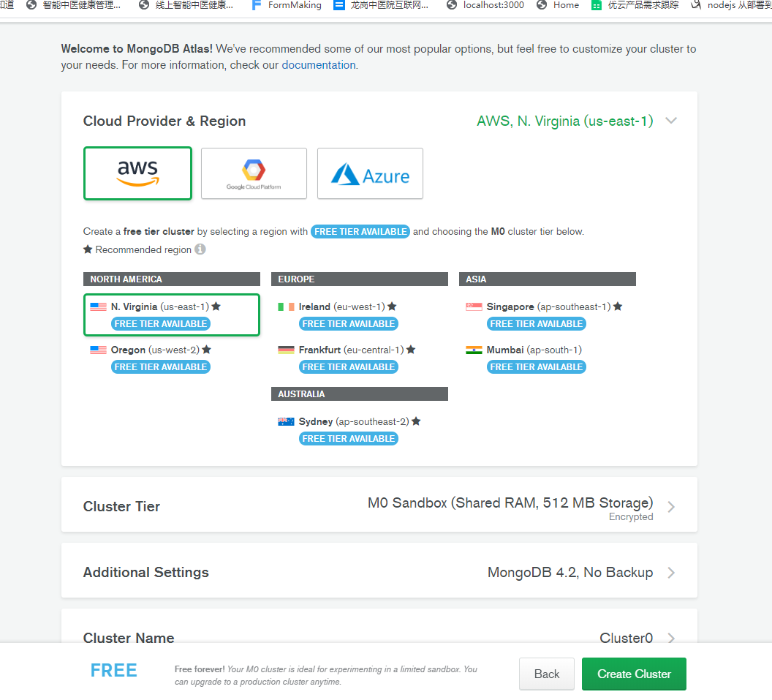This screenshot has height=700, width=772.
Task: Click FREE TIER AVAILABLE badge in instructions
Action: [360, 232]
